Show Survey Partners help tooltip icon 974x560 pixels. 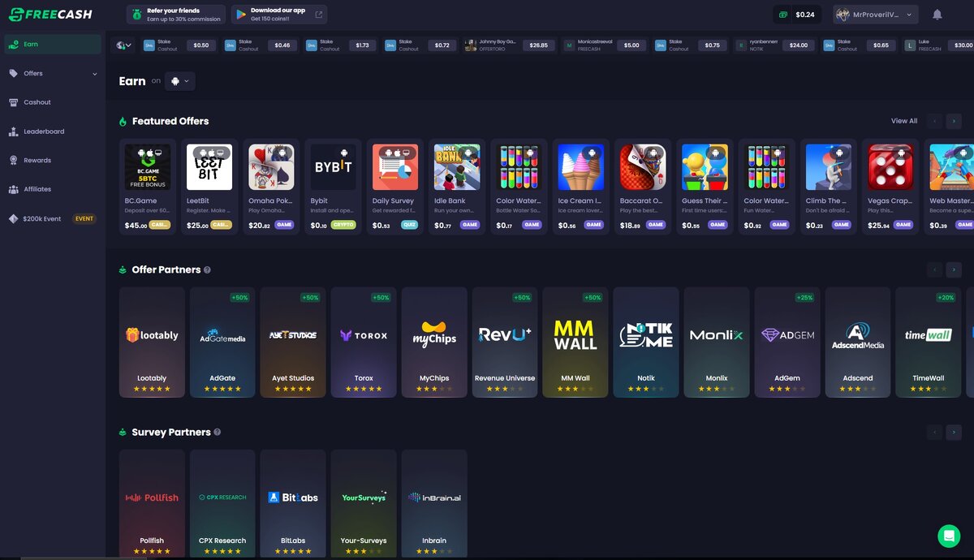click(217, 433)
